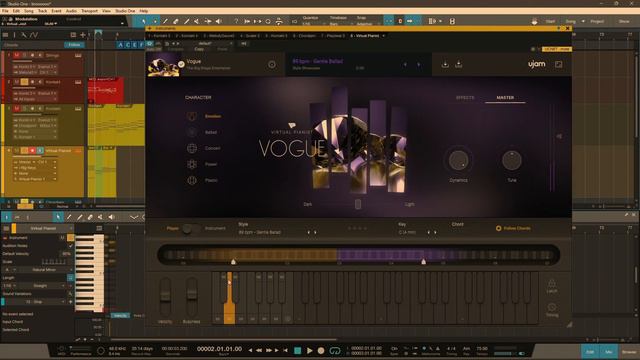Open the File menu

point(5,11)
